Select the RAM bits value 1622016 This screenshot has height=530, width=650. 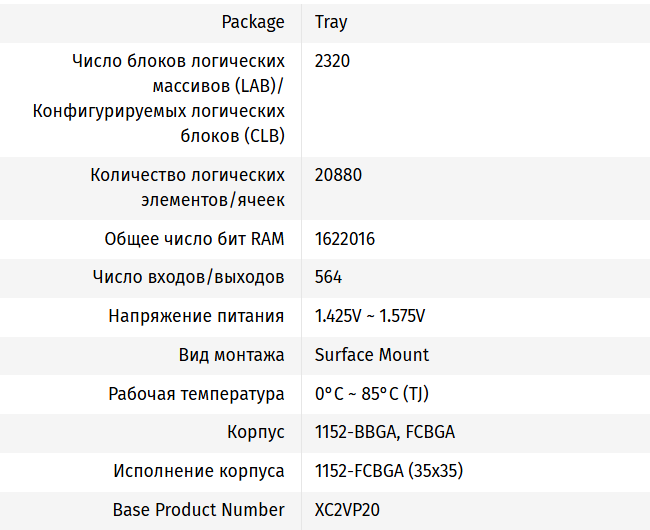pos(345,239)
